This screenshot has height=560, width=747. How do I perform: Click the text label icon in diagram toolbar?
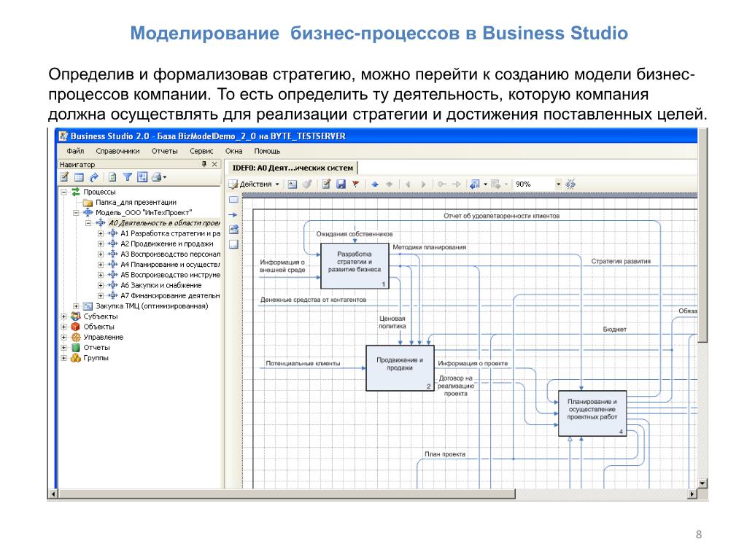click(x=293, y=184)
